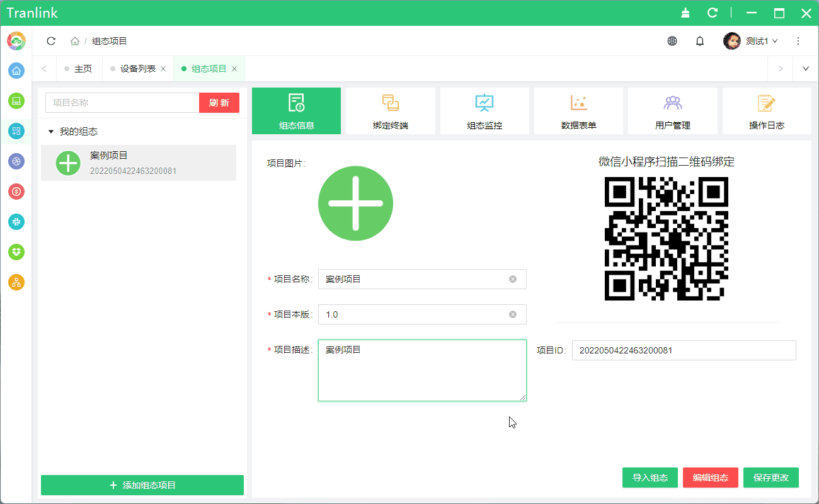Open the red dollar billing sidebar icon
This screenshot has width=819, height=504.
(x=16, y=192)
